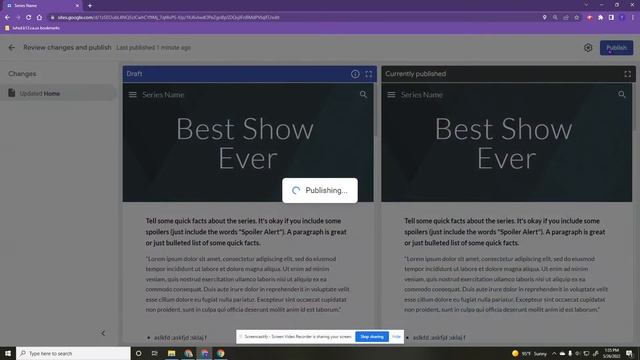Image resolution: width=640 pixels, height=360 pixels.
Task: Expand the Draft preview to full screen
Action: click(x=369, y=74)
